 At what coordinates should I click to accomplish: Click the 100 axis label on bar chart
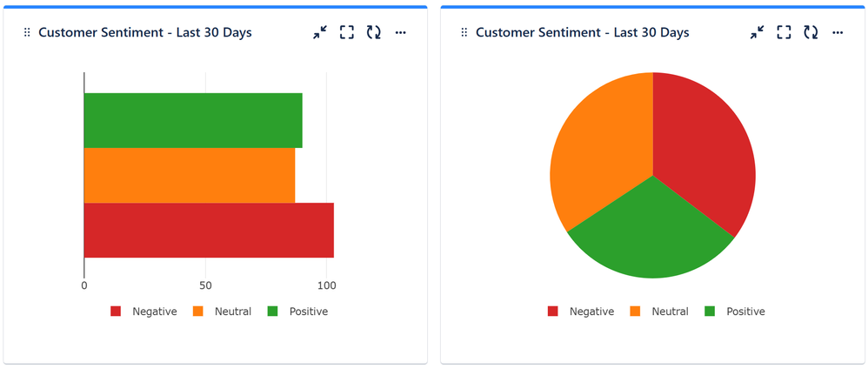tap(327, 286)
